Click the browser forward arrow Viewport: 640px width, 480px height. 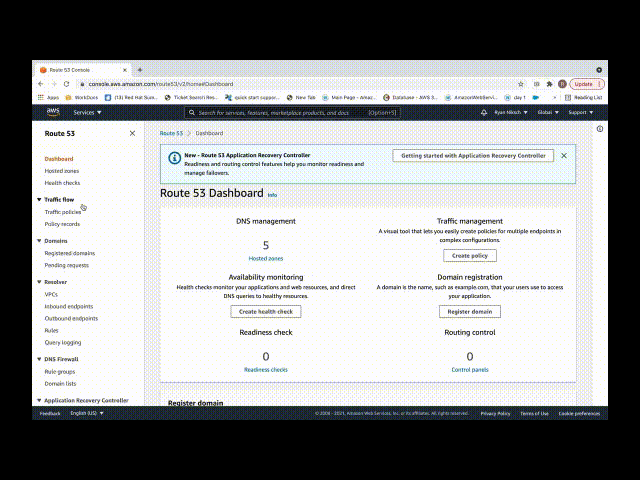click(x=54, y=84)
